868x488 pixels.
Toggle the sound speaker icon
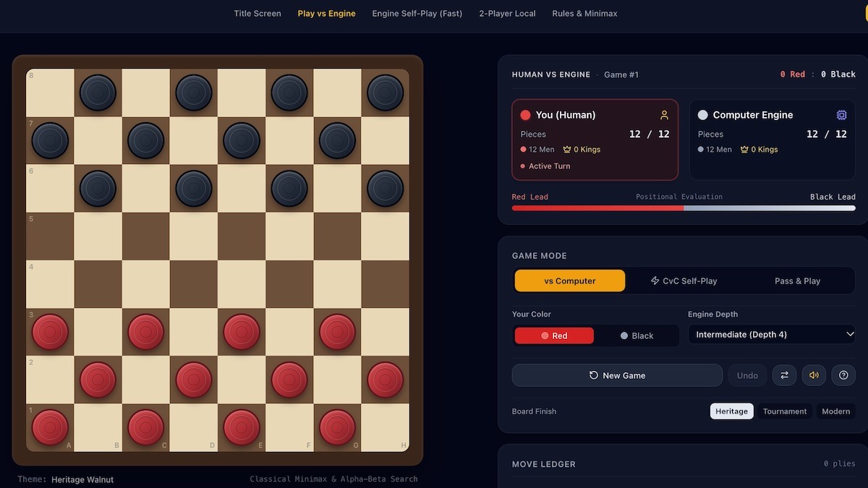(814, 375)
